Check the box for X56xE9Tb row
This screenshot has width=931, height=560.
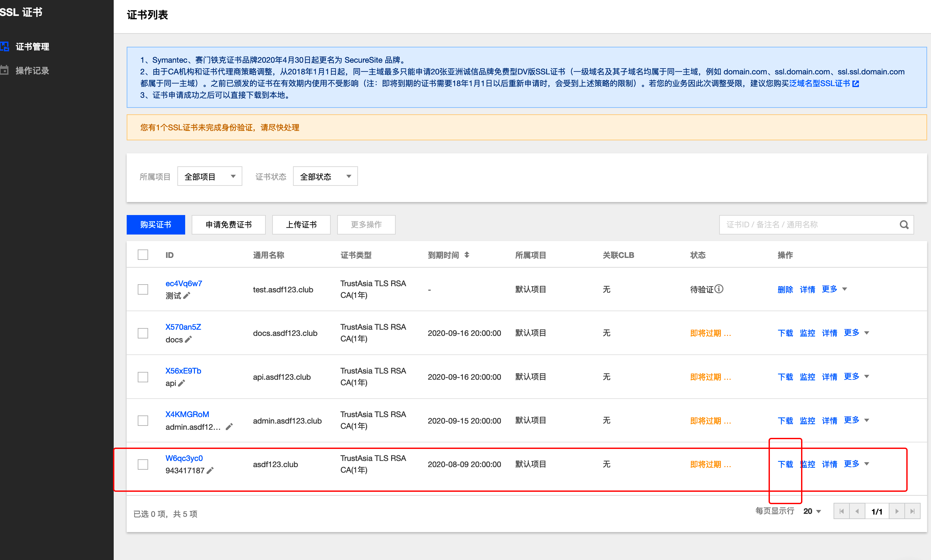coord(143,377)
